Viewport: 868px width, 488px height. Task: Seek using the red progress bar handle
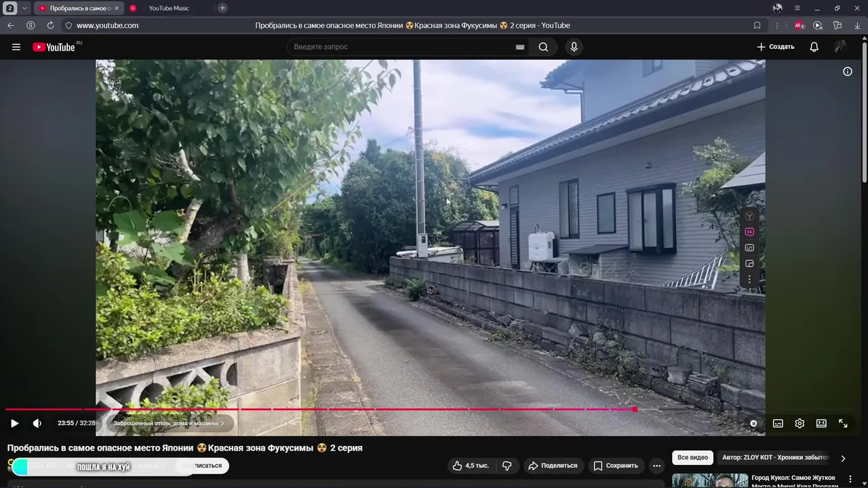(x=635, y=409)
